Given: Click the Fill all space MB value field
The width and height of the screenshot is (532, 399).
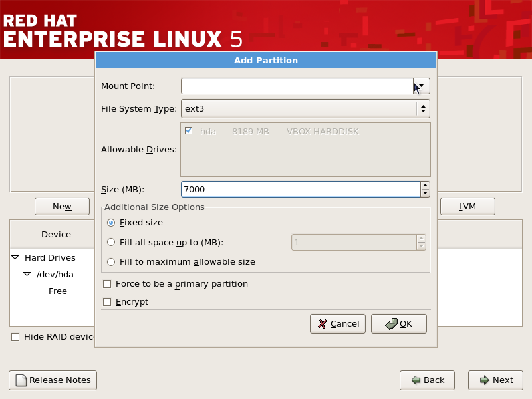Looking at the screenshot, I should (354, 242).
